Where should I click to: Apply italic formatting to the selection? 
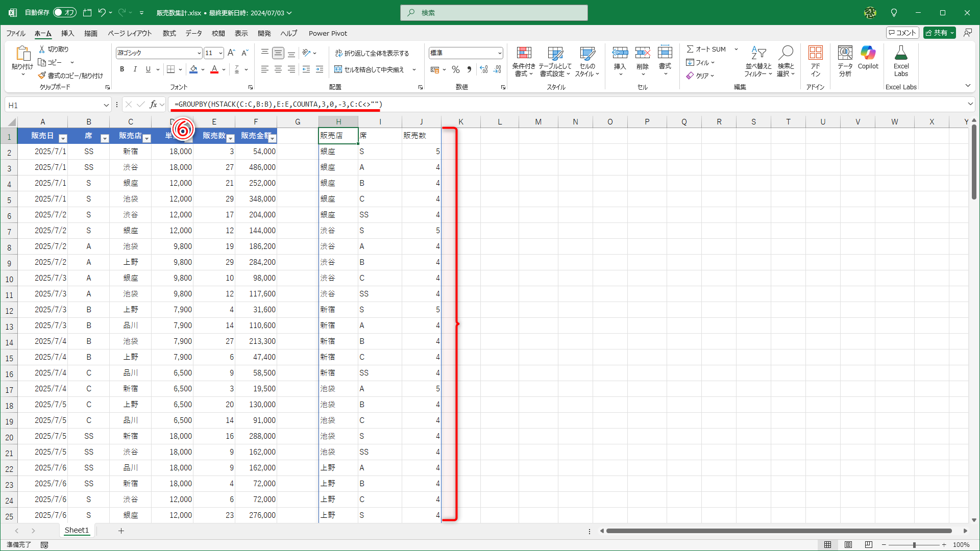pyautogui.click(x=135, y=69)
